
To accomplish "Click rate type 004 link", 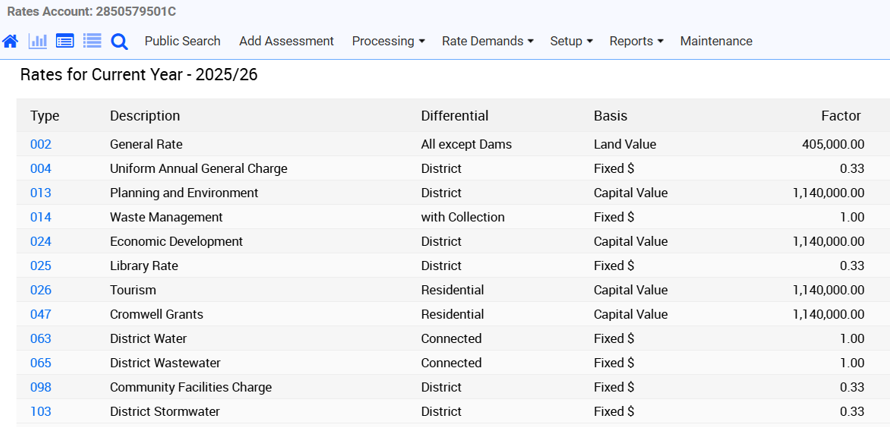I will point(41,169).
